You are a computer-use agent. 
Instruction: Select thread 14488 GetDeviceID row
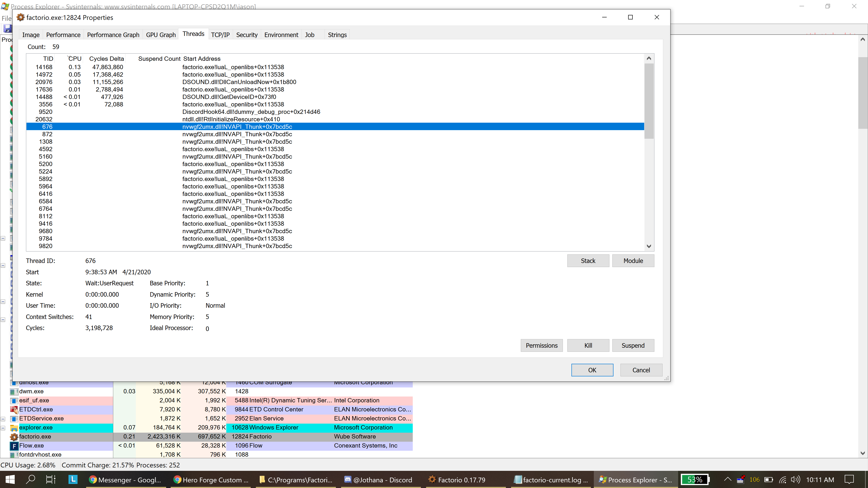click(x=335, y=97)
